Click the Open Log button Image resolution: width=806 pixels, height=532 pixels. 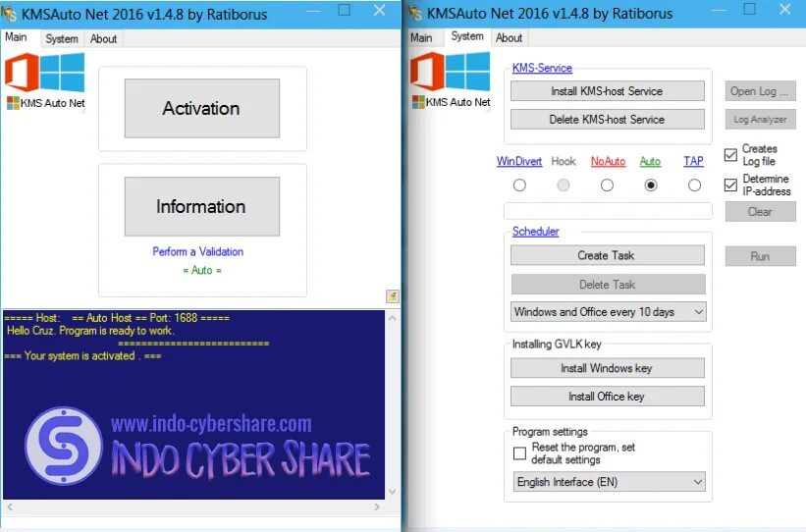pyautogui.click(x=760, y=91)
